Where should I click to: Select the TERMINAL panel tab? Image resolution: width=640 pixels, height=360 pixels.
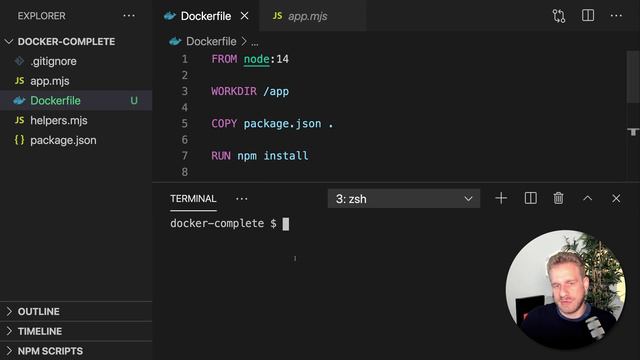click(193, 199)
